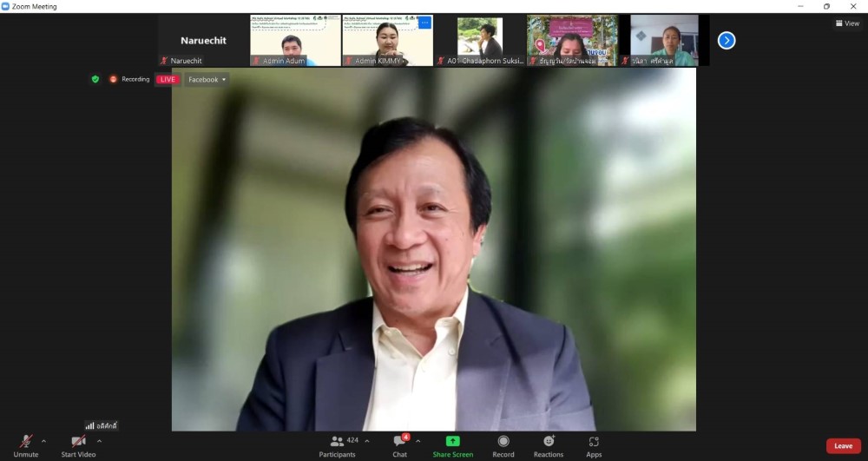
Task: Open the View layout menu
Action: (x=847, y=23)
